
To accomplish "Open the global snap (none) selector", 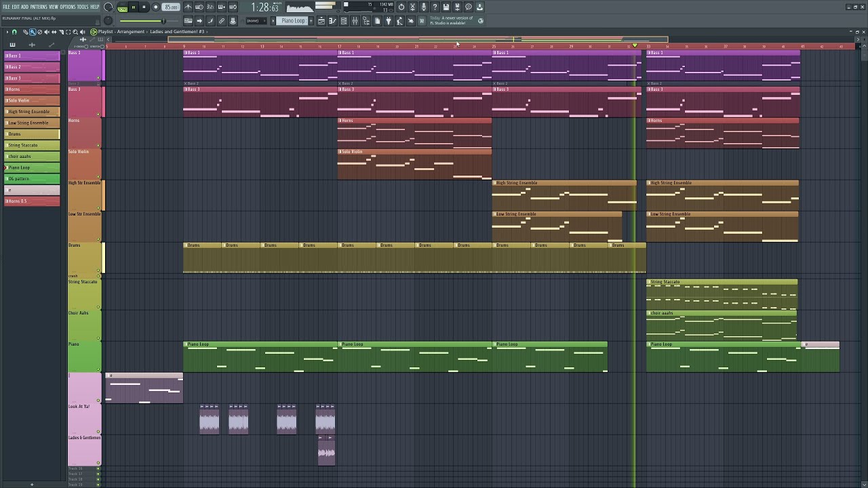I will click(256, 20).
